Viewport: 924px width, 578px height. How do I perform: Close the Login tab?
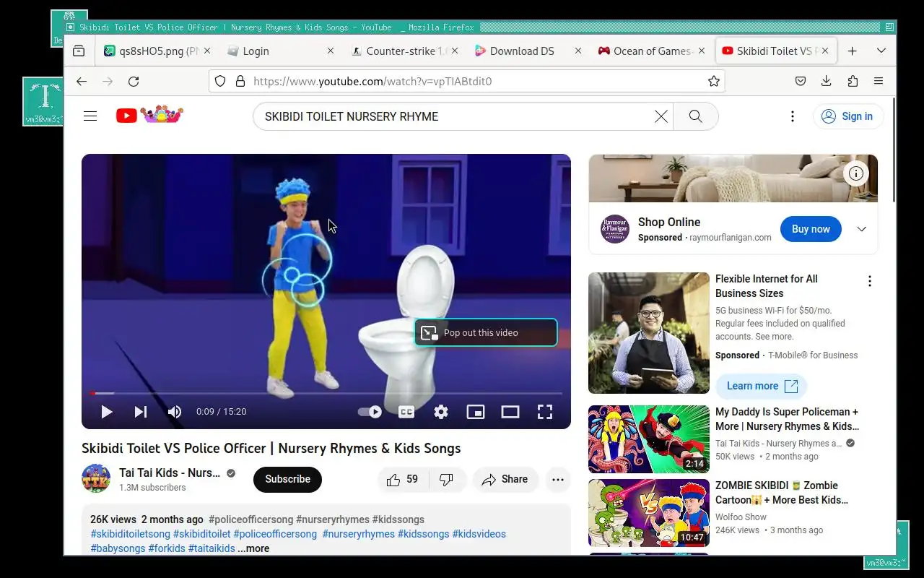pos(331,51)
